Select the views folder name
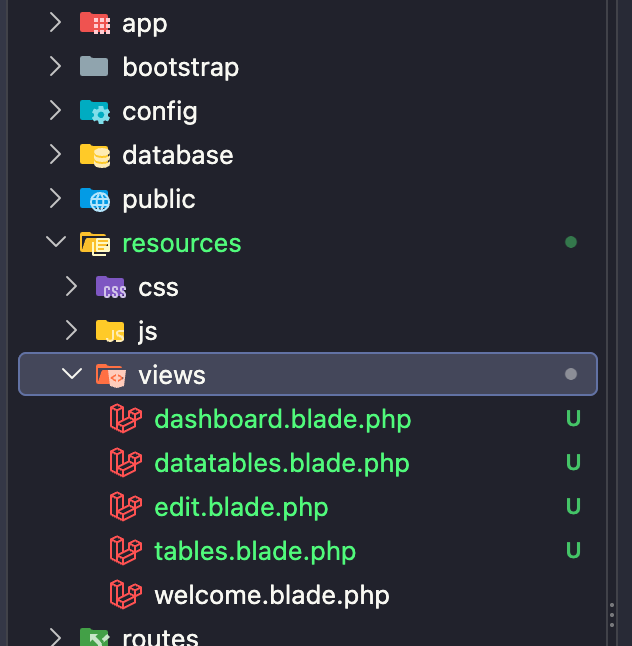Image resolution: width=632 pixels, height=646 pixels. point(172,375)
